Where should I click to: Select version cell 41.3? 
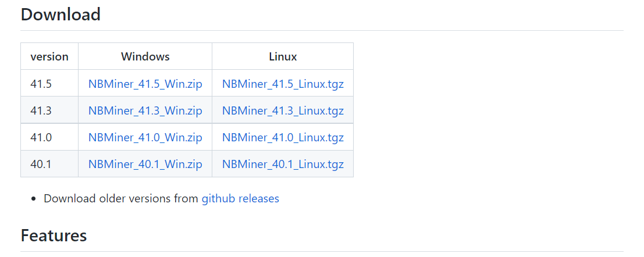click(x=49, y=111)
